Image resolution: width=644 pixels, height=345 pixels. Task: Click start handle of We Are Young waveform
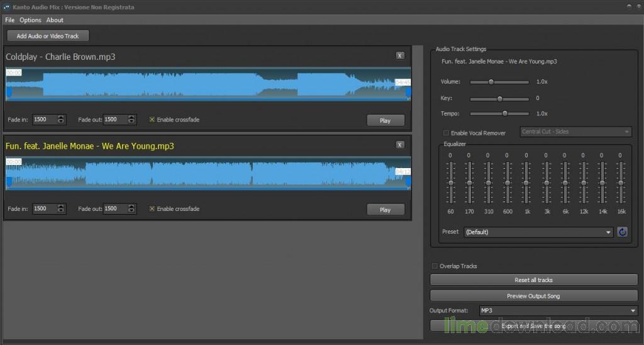coord(9,182)
